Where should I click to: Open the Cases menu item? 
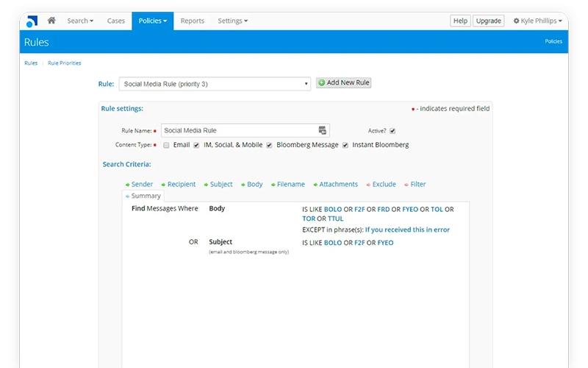click(x=116, y=21)
